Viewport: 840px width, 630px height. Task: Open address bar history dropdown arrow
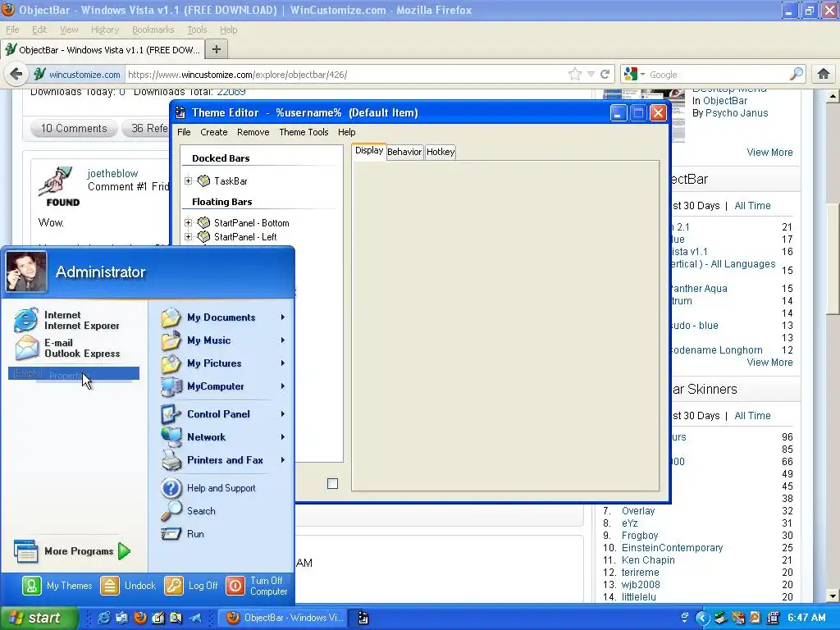click(591, 75)
